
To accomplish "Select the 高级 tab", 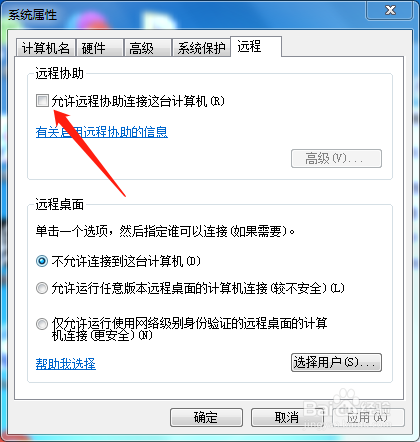I will [x=147, y=48].
